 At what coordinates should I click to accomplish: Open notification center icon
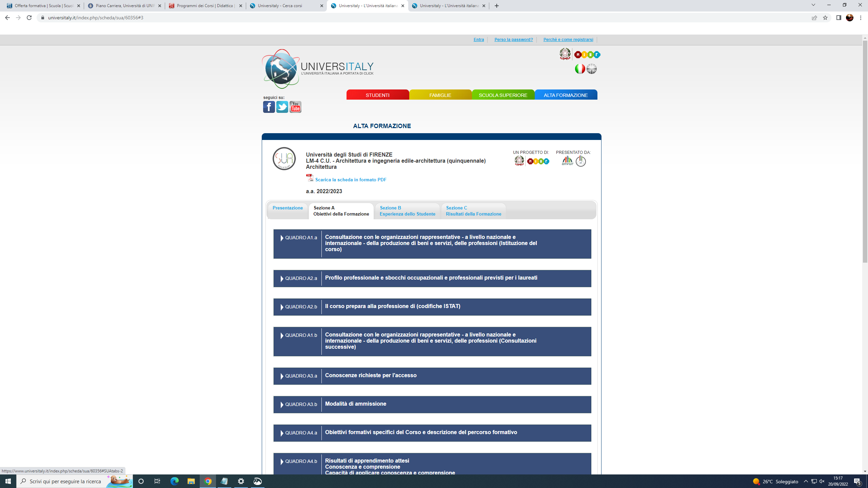857,481
